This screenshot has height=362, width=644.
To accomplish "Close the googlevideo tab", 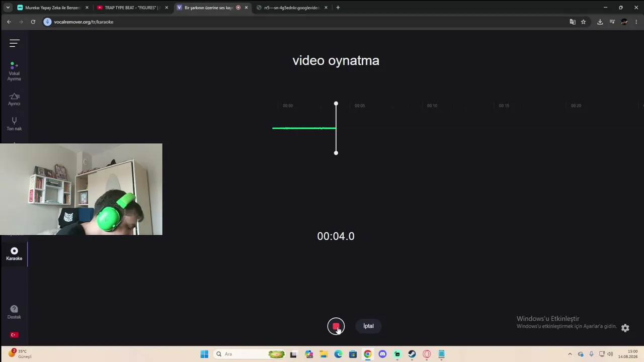I will tap(326, 8).
